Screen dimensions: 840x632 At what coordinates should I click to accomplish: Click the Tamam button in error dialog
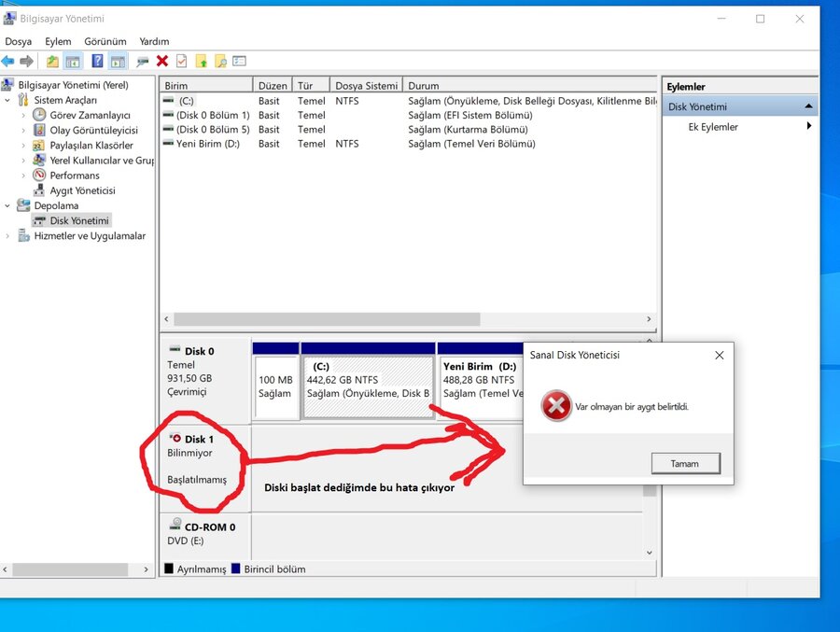pos(685,464)
